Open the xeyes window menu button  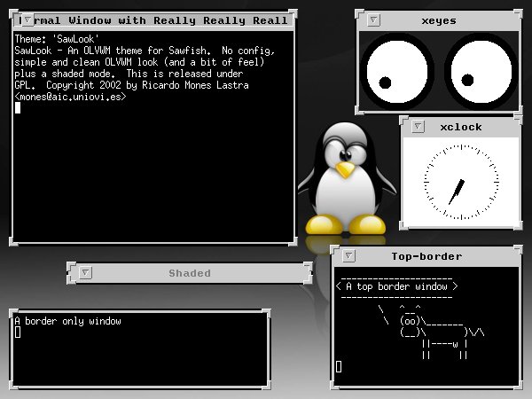click(x=373, y=20)
